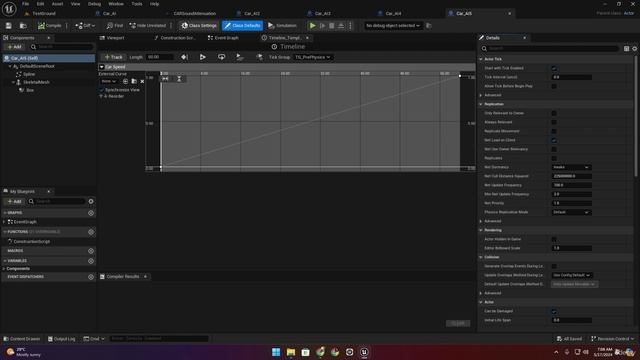Viewport: 640px width, 360px height.
Task: Toggle Start with Tick Enabled checkbox
Action: point(554,68)
